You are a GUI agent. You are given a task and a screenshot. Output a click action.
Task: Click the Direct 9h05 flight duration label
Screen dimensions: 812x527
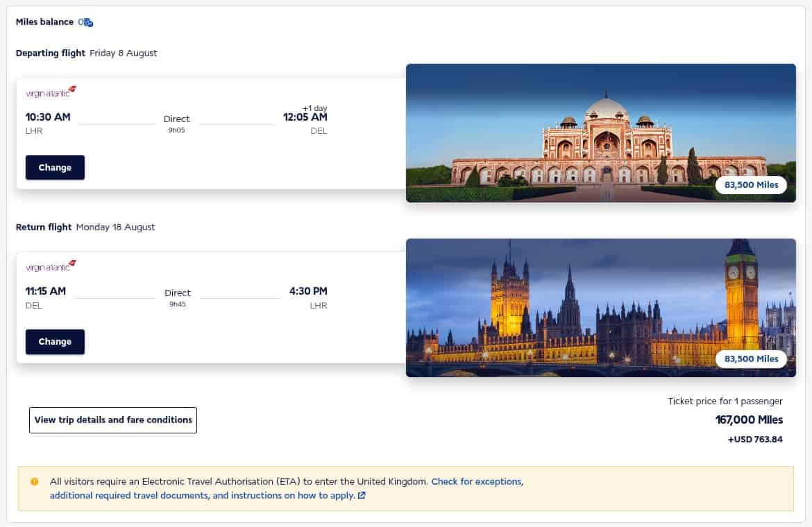(x=176, y=122)
